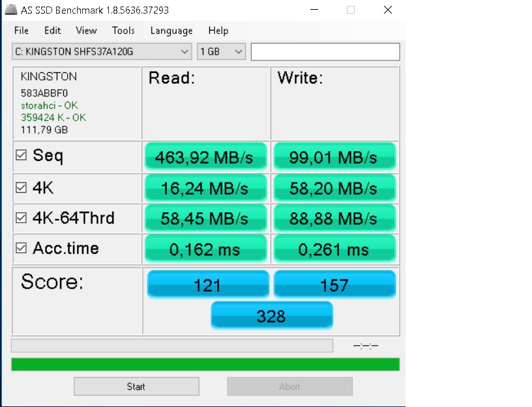This screenshot has width=532, height=407.
Task: Open the Tools menu
Action: pos(123,31)
